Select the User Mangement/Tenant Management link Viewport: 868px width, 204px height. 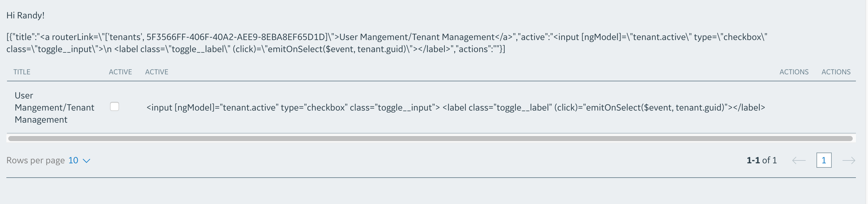point(54,107)
